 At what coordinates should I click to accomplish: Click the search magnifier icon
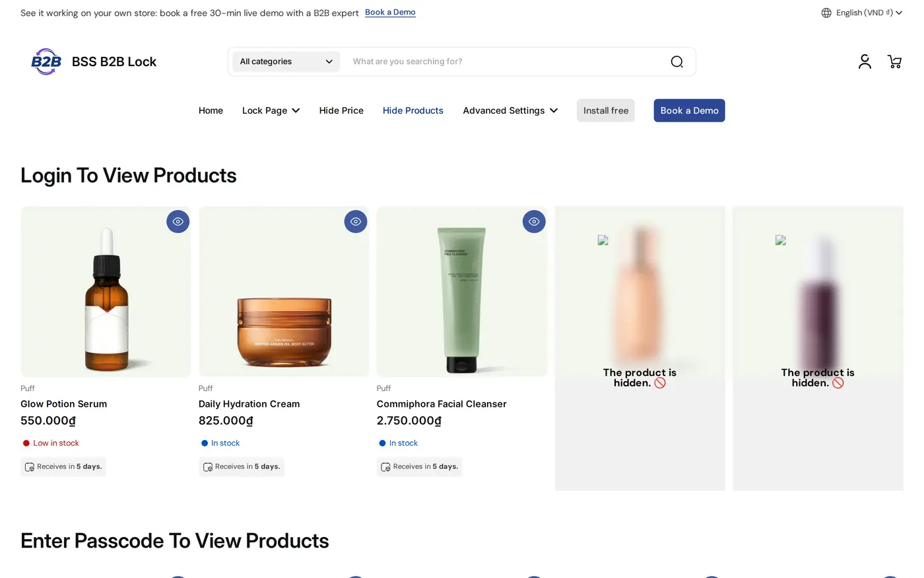676,61
